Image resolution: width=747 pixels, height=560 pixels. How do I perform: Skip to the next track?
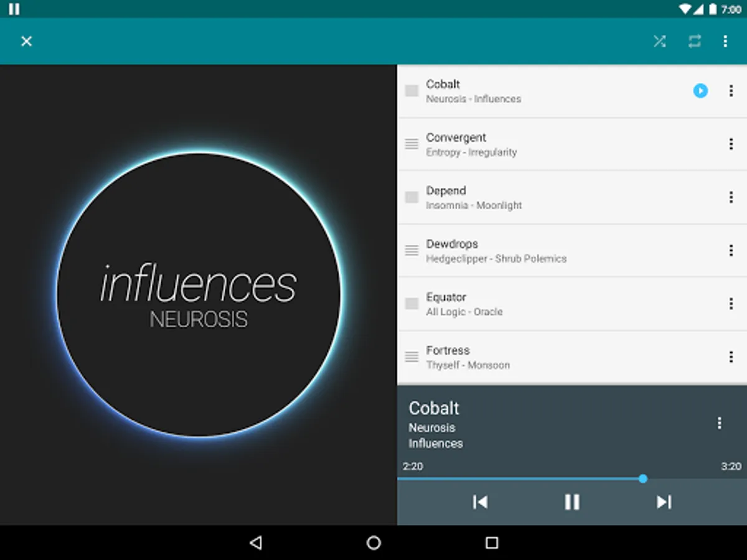tap(664, 502)
